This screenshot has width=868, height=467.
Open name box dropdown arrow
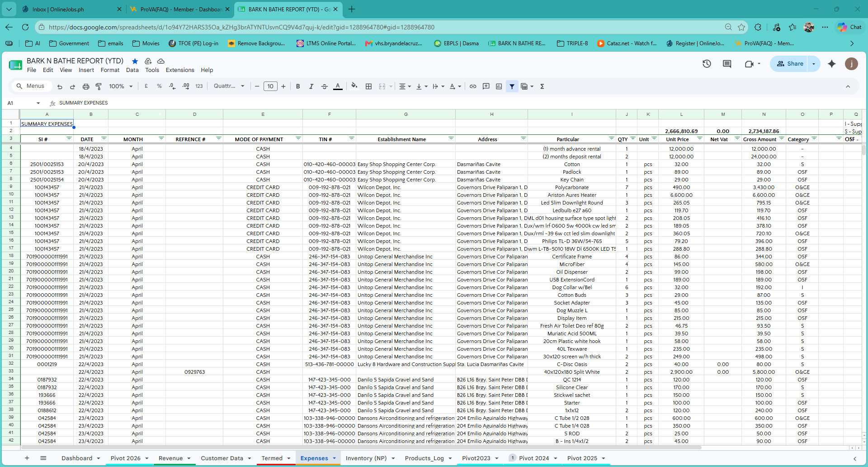38,103
